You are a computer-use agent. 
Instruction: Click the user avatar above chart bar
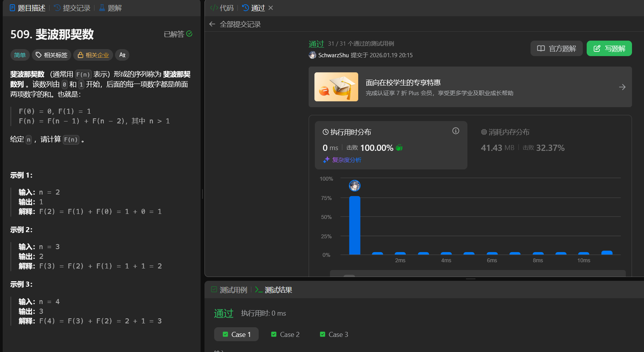coord(355,186)
